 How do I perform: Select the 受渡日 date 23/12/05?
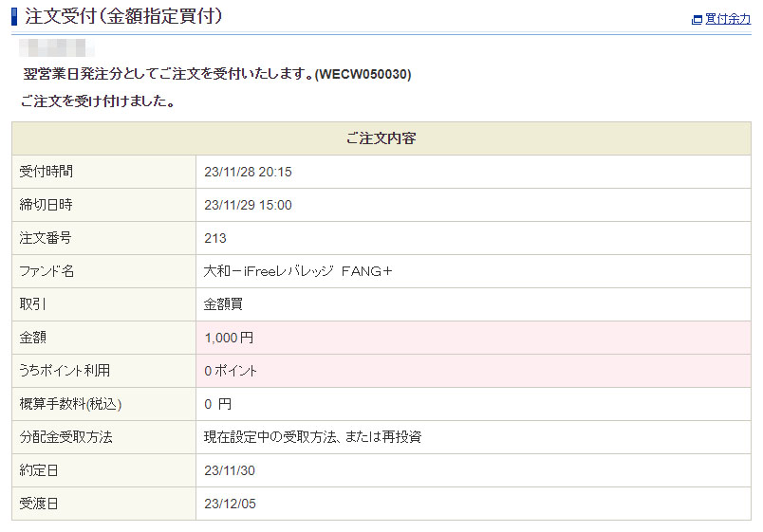point(230,504)
